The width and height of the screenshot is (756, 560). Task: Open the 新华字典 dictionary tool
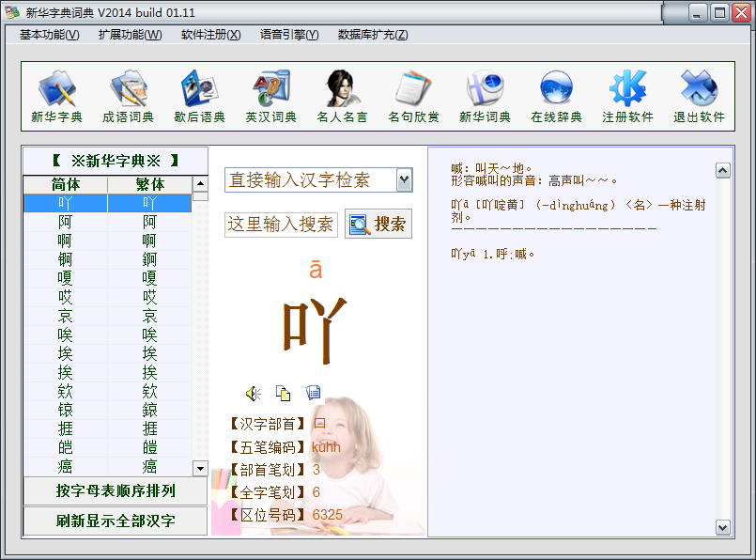pyautogui.click(x=57, y=96)
